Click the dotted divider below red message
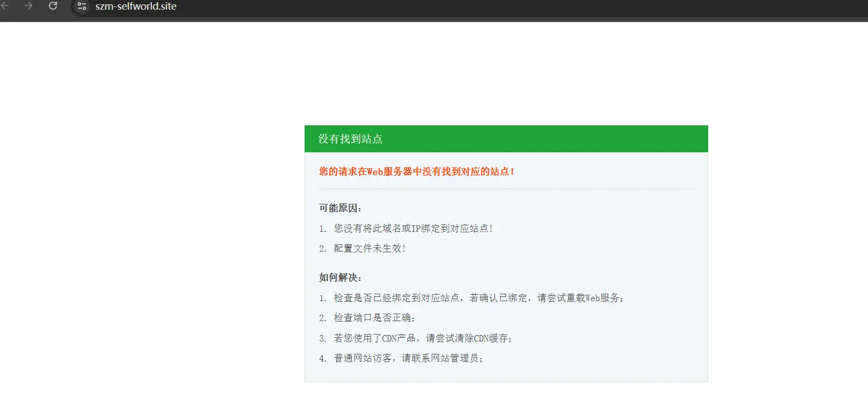Viewport: 868px width, 412px height. click(x=505, y=189)
